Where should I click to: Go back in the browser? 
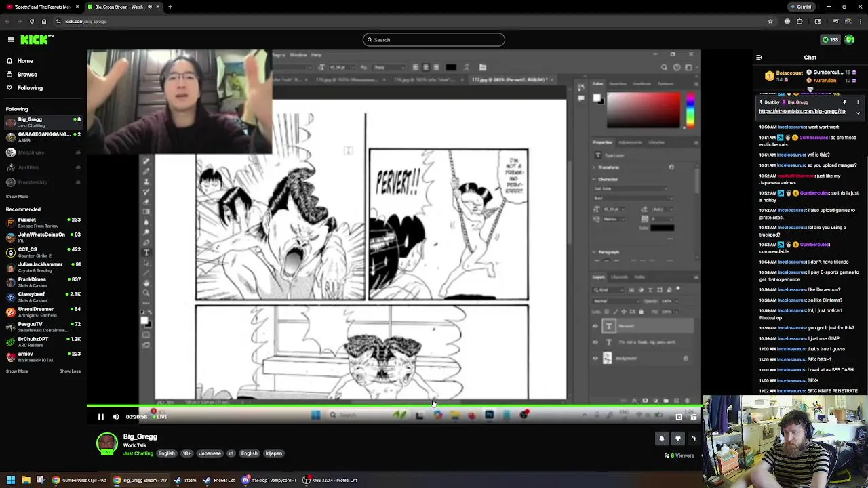pyautogui.click(x=7, y=22)
